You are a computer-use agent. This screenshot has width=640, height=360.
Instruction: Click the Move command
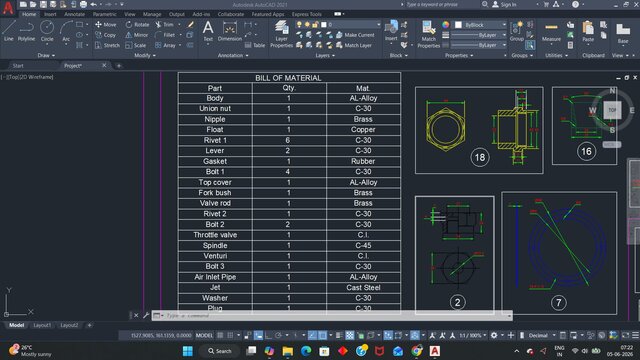tap(106, 24)
